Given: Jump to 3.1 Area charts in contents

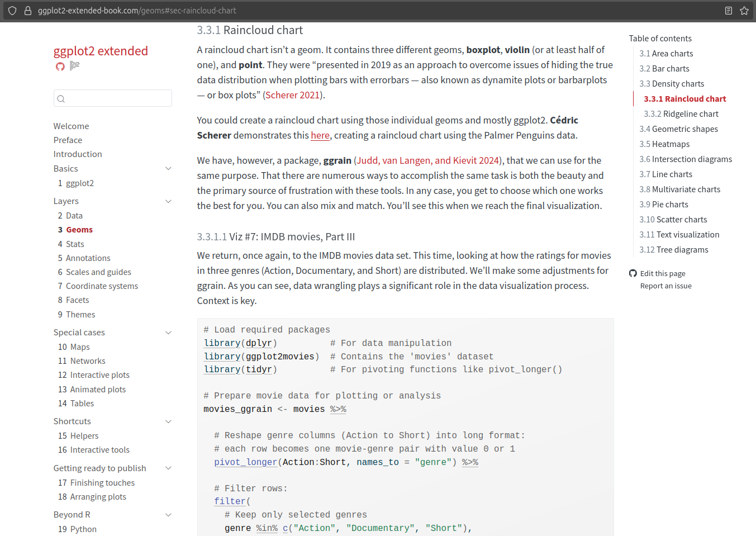Looking at the screenshot, I should 666,54.
